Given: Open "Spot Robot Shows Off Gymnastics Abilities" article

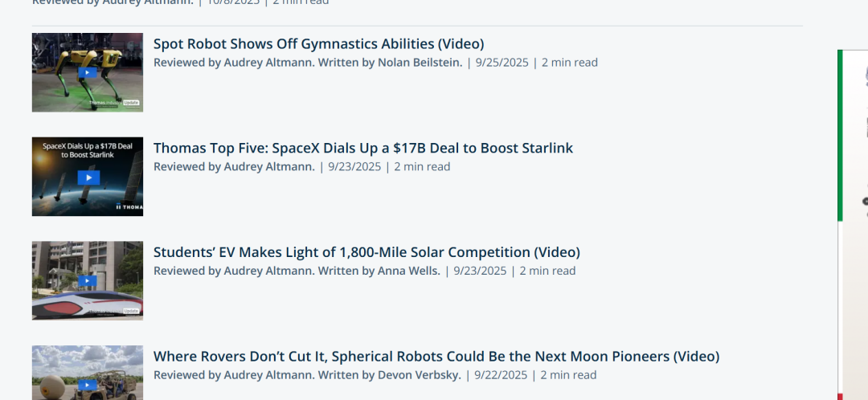Looking at the screenshot, I should pos(318,44).
